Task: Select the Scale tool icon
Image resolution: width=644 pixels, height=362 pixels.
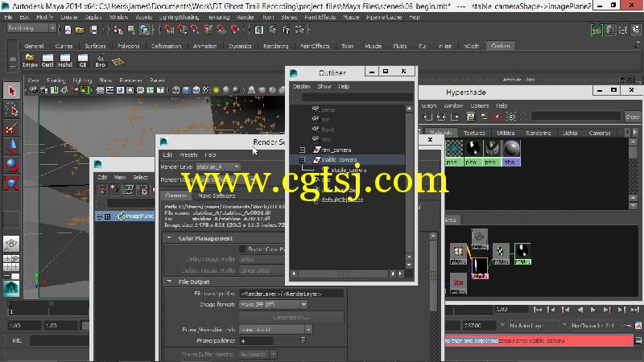Action: (11, 183)
